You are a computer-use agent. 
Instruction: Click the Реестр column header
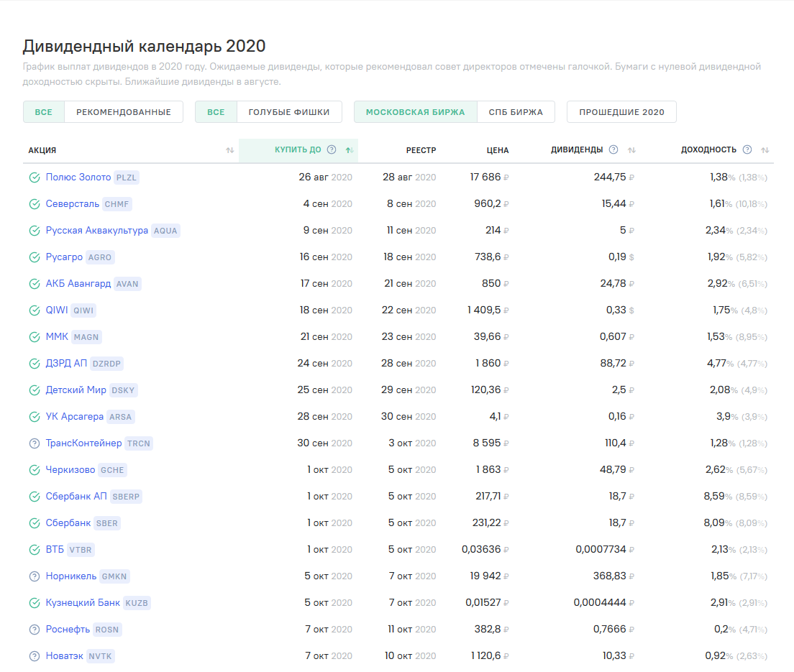coord(421,150)
